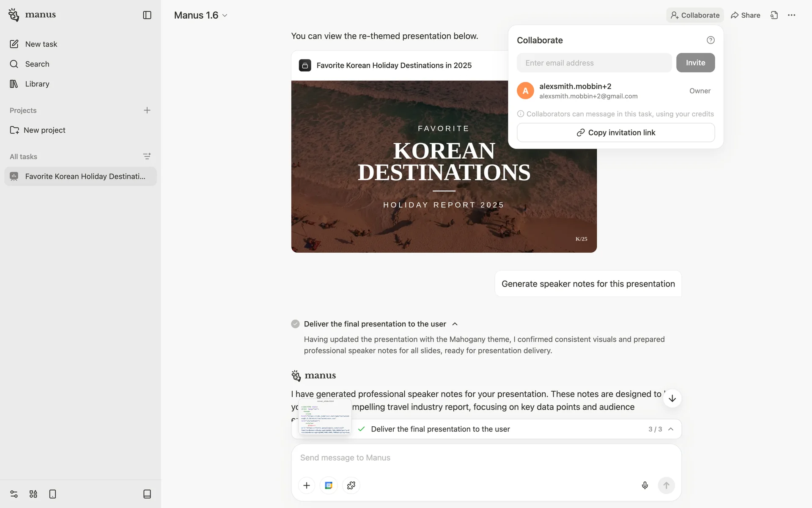The image size is (812, 508).
Task: Add a new project with plus icon
Action: [x=147, y=110]
